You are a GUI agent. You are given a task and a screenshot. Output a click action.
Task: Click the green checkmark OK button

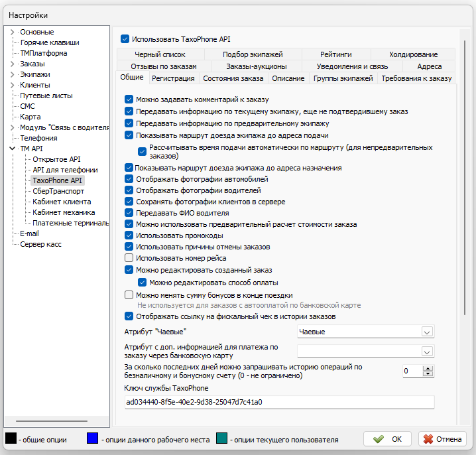point(387,438)
